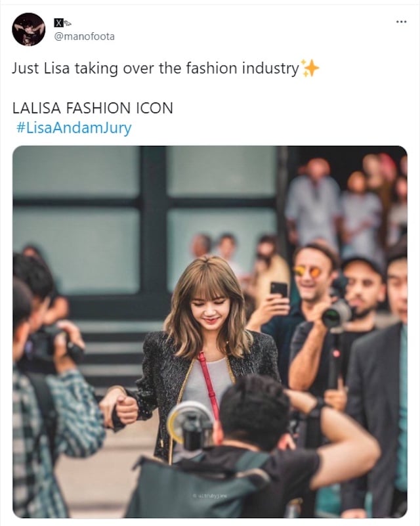Open the attached photo in full view
Screen dimensions: 420x526
pyautogui.click(x=210, y=332)
